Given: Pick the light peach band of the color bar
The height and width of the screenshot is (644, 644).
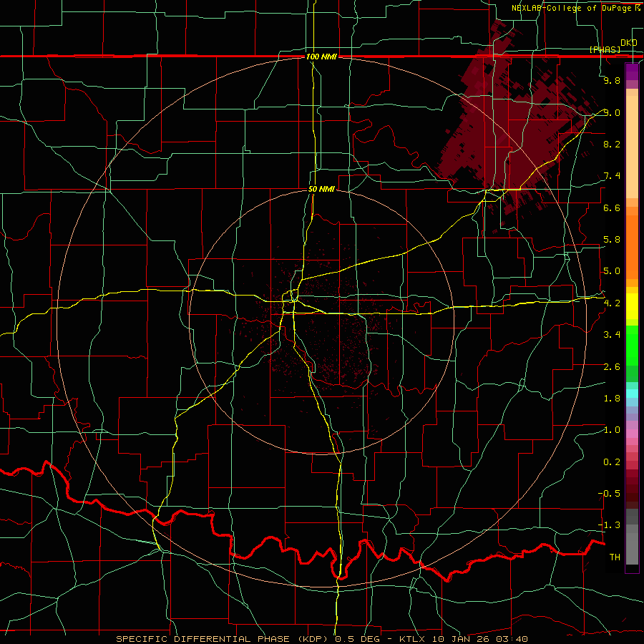Looking at the screenshot, I should (x=632, y=148).
